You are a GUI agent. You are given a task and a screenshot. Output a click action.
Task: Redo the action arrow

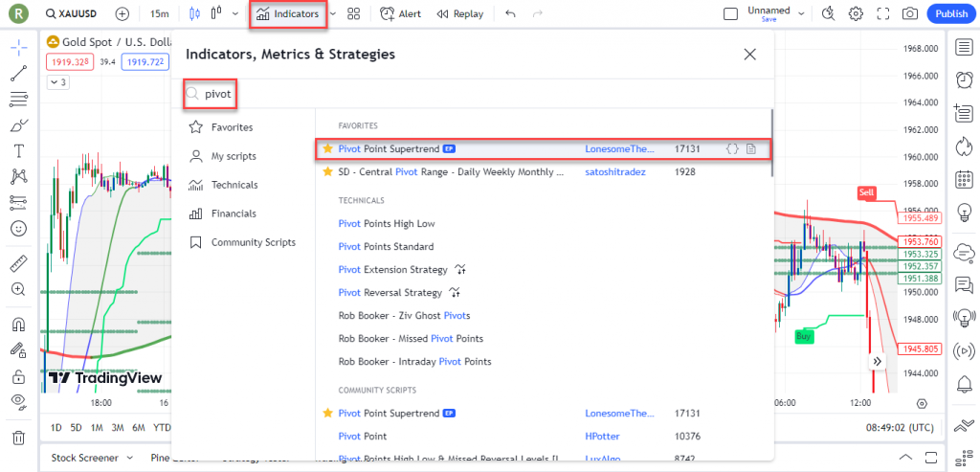tap(537, 13)
